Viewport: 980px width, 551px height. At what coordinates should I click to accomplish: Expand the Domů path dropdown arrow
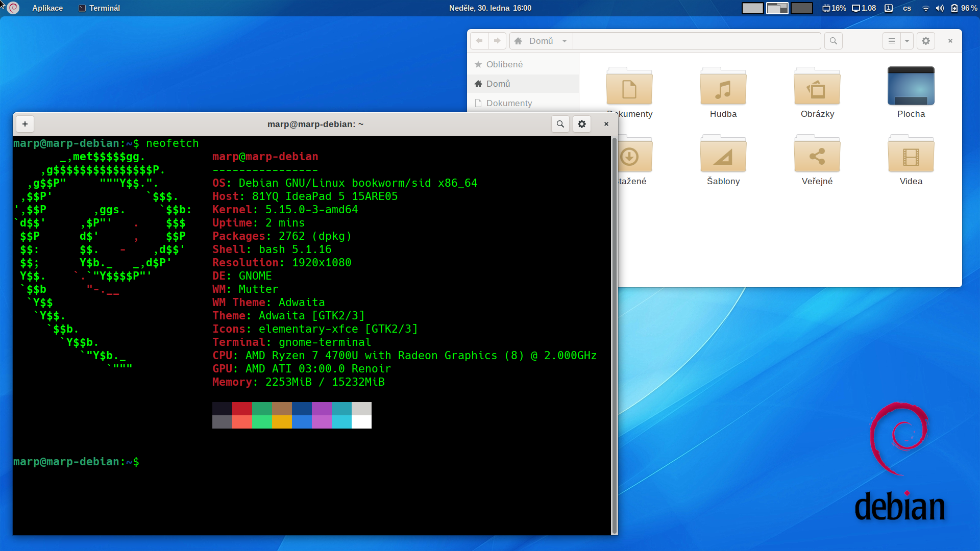point(565,41)
